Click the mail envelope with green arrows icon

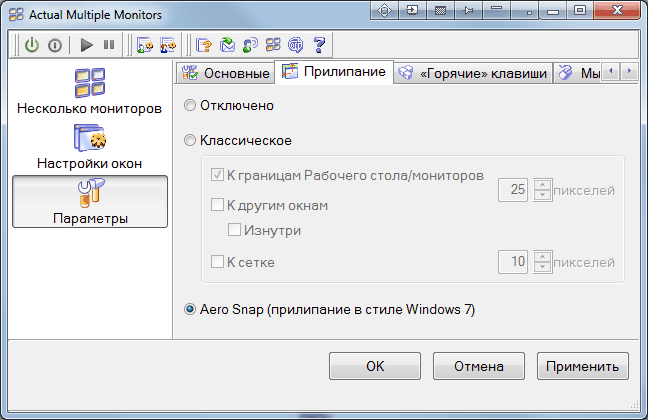[x=227, y=45]
